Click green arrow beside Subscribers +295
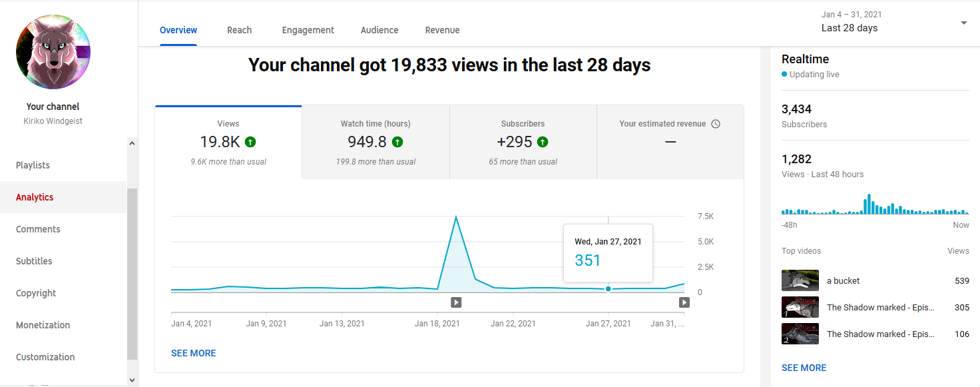This screenshot has width=980, height=387. coord(543,142)
